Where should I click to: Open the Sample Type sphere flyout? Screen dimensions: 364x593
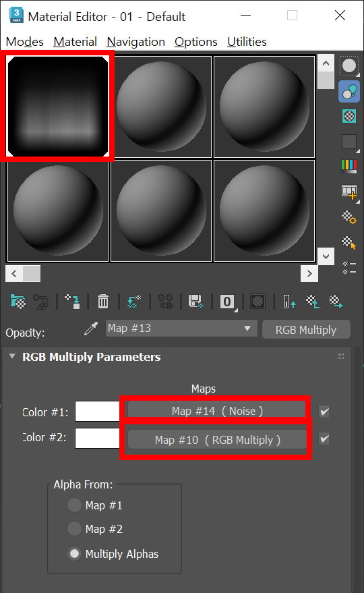click(x=349, y=66)
